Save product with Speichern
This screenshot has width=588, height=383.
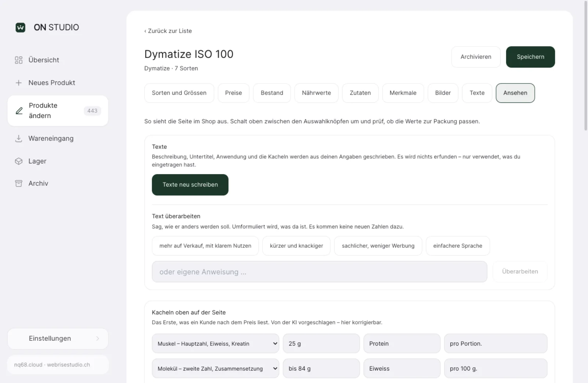tap(530, 57)
